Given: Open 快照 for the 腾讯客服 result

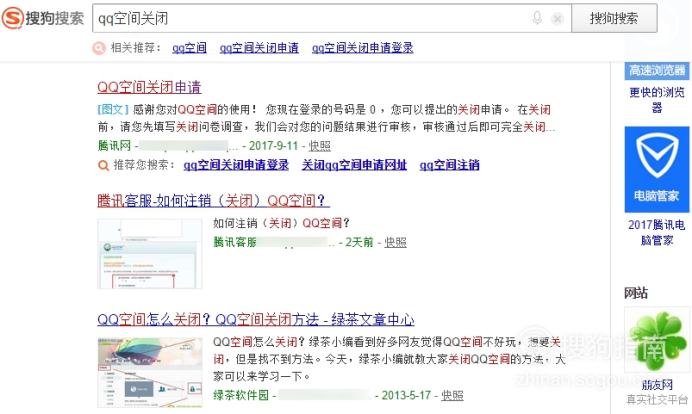Looking at the screenshot, I should [395, 242].
